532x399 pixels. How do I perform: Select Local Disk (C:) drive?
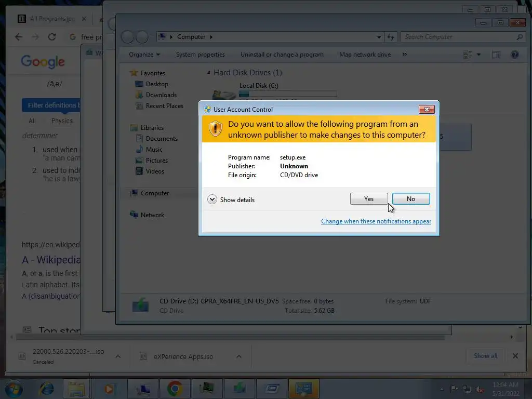point(259,86)
